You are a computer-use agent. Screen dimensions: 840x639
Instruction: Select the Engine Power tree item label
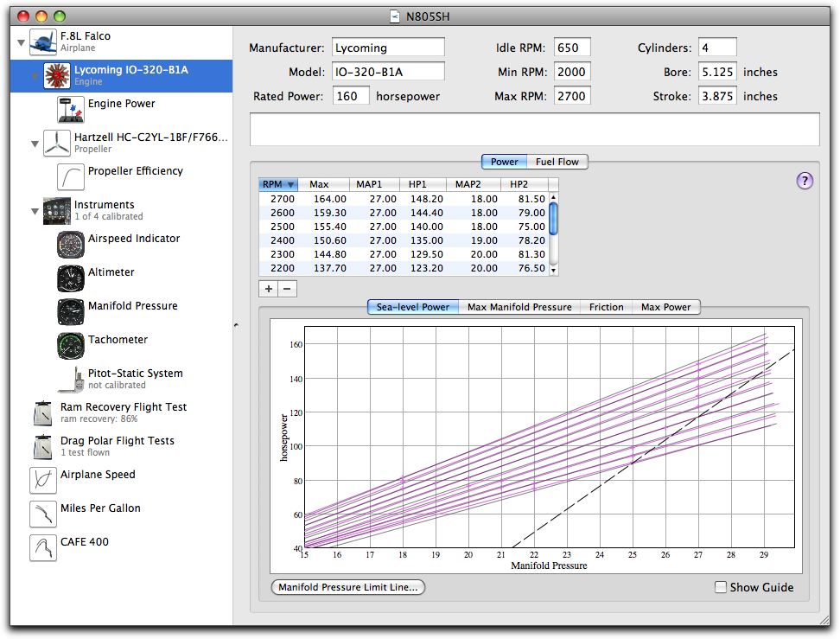coord(122,104)
